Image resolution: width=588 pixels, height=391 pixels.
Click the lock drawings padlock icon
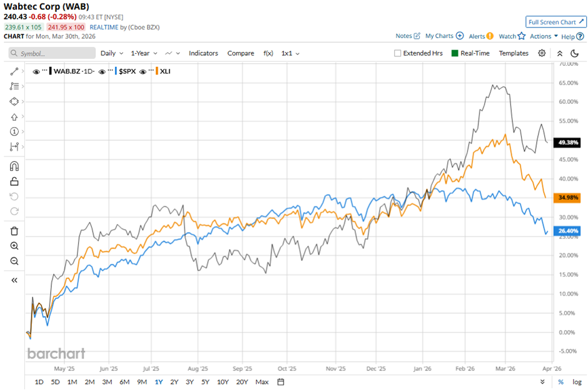[14, 181]
